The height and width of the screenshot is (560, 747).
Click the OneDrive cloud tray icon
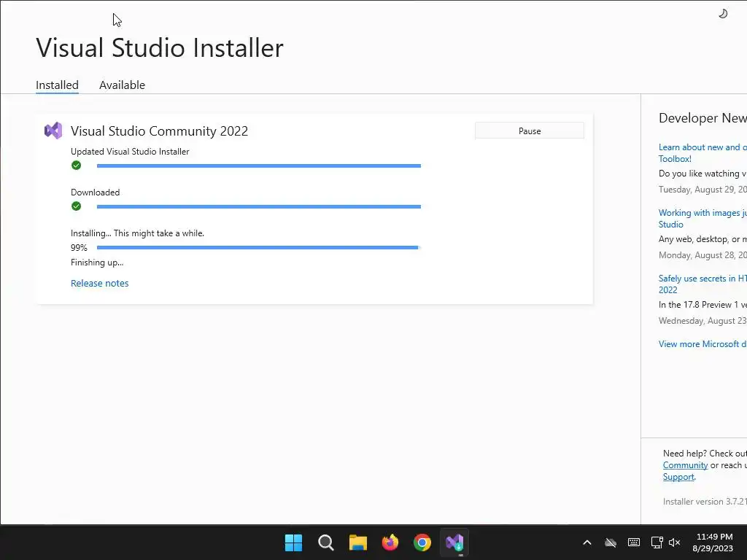coord(611,542)
